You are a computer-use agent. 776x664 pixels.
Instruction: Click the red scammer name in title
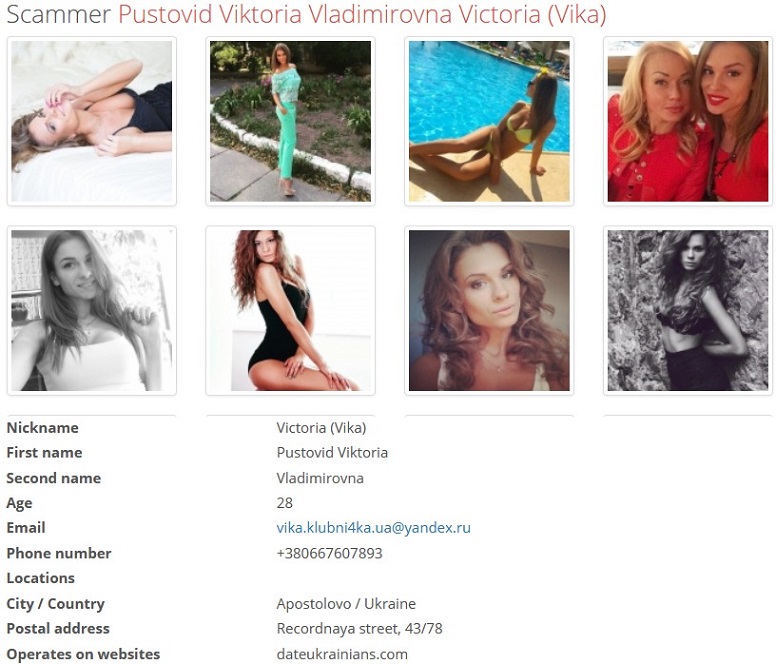click(362, 14)
